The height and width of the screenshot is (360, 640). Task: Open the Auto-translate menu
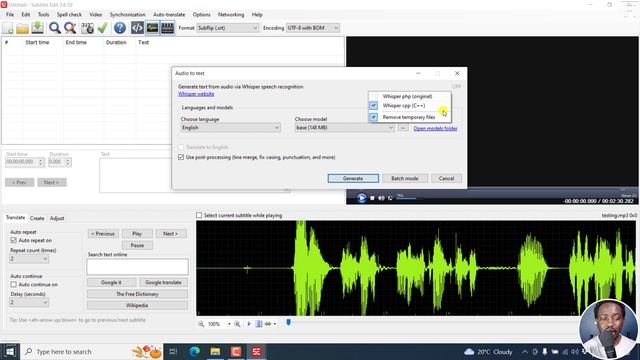click(169, 14)
